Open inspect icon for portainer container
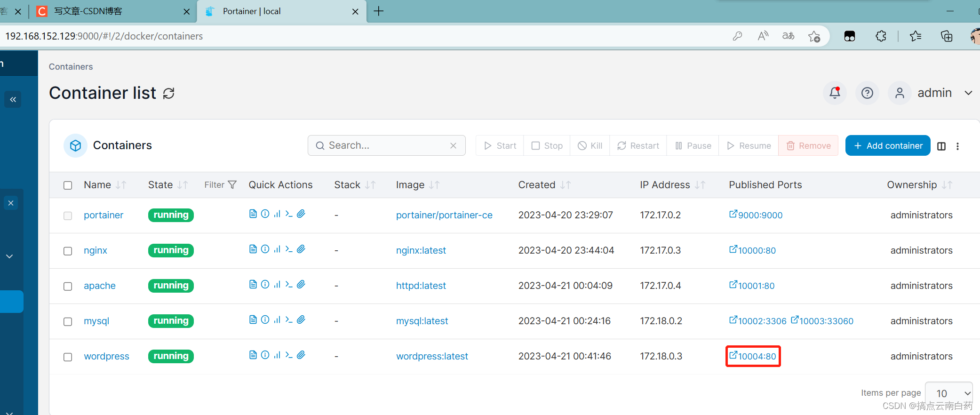Screen dimensions: 980x415 (x=265, y=214)
